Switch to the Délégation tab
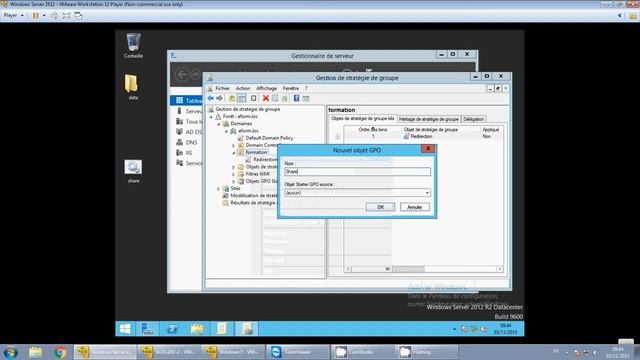 [x=473, y=119]
